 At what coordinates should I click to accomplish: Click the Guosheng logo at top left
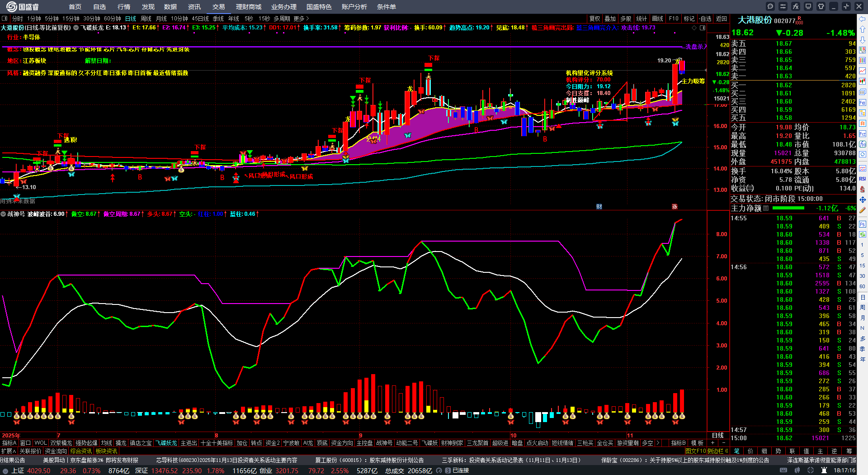pos(22,7)
